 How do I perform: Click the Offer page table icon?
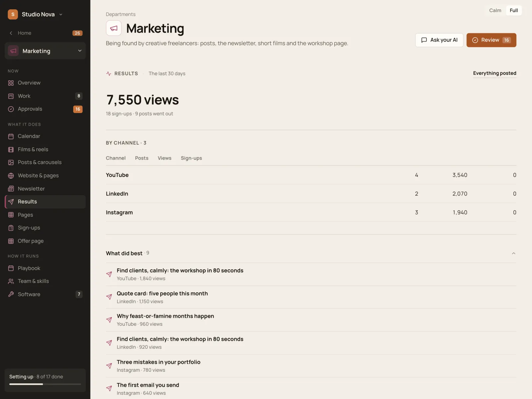click(x=11, y=241)
